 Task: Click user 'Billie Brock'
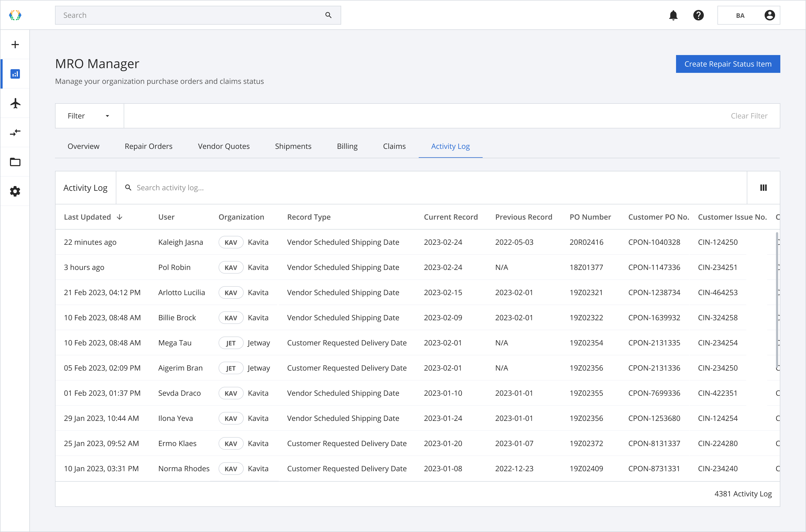pos(177,318)
